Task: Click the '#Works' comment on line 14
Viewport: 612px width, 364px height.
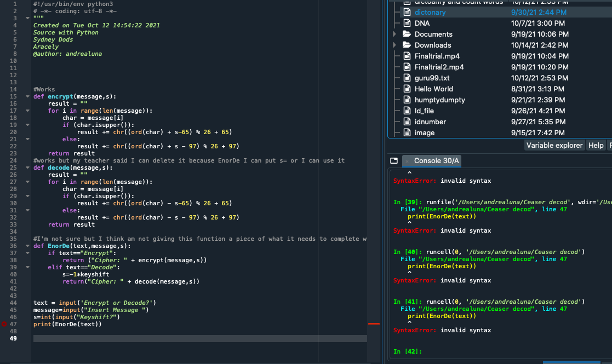Action: pyautogui.click(x=44, y=89)
